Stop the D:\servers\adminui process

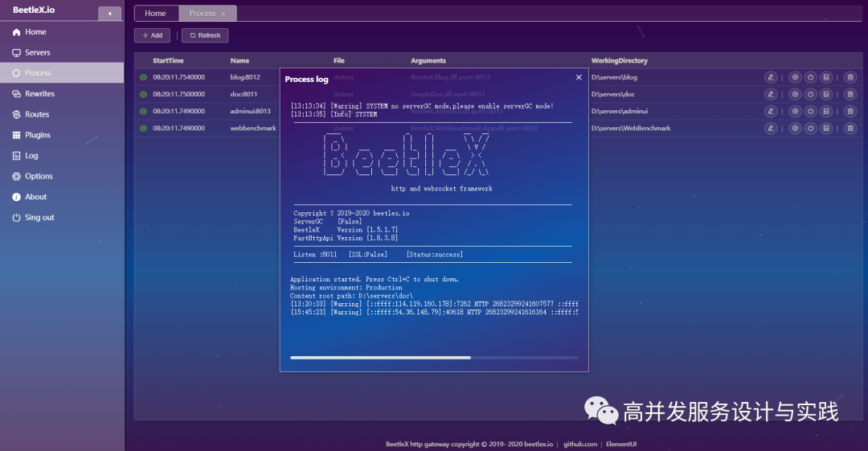(810, 112)
